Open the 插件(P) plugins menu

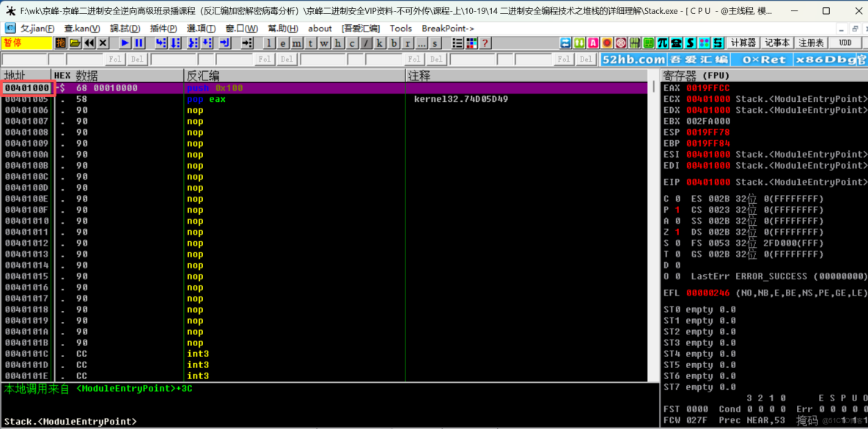pyautogui.click(x=163, y=28)
